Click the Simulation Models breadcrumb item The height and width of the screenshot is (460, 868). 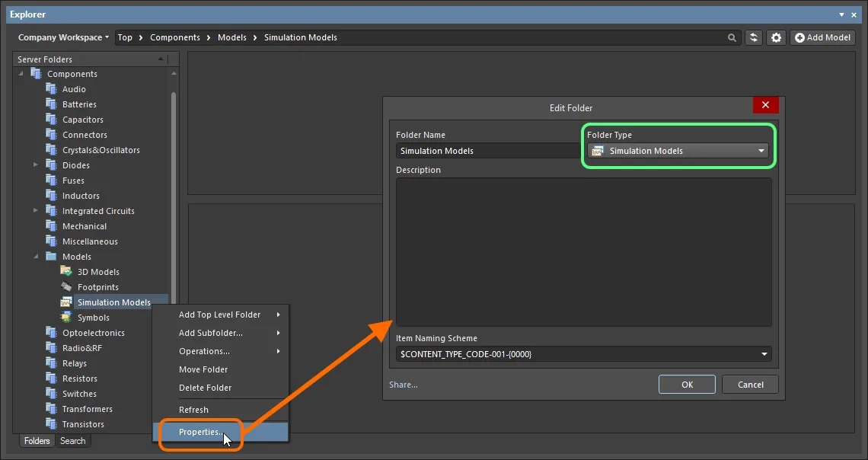tap(301, 37)
